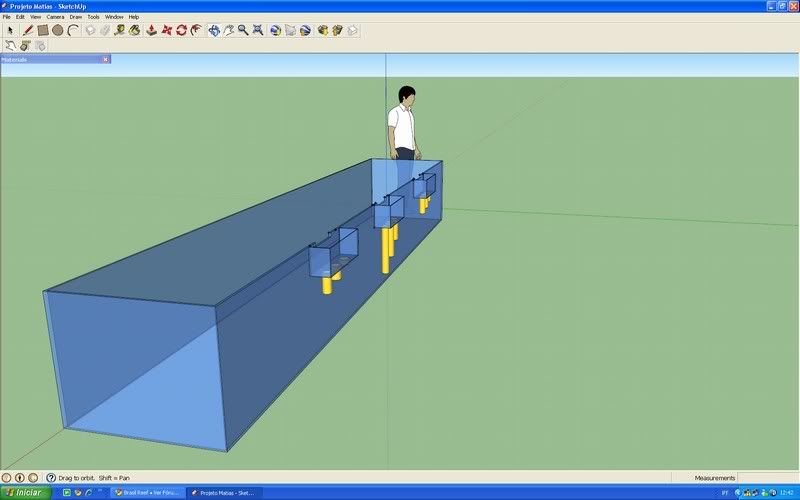This screenshot has height=500, width=800.
Task: Choose the Offset tool
Action: click(196, 31)
